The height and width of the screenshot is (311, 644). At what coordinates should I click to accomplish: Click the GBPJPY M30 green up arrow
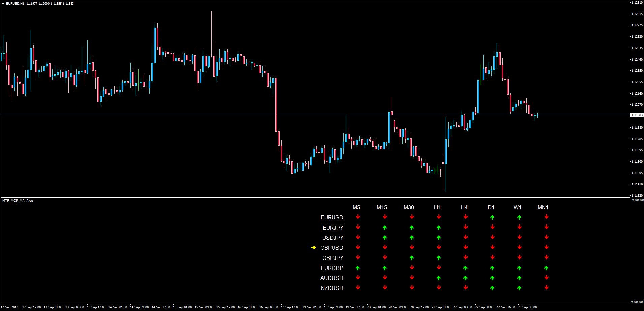pyautogui.click(x=411, y=258)
